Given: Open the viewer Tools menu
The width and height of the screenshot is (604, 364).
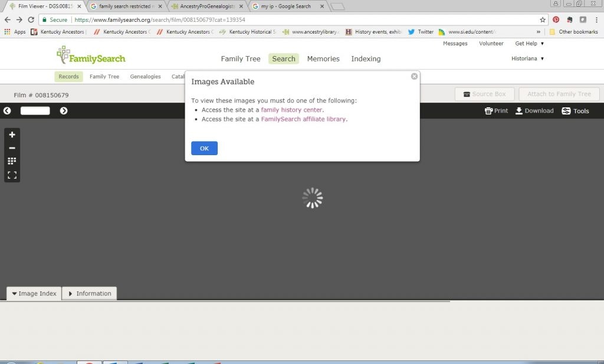Looking at the screenshot, I should point(575,111).
